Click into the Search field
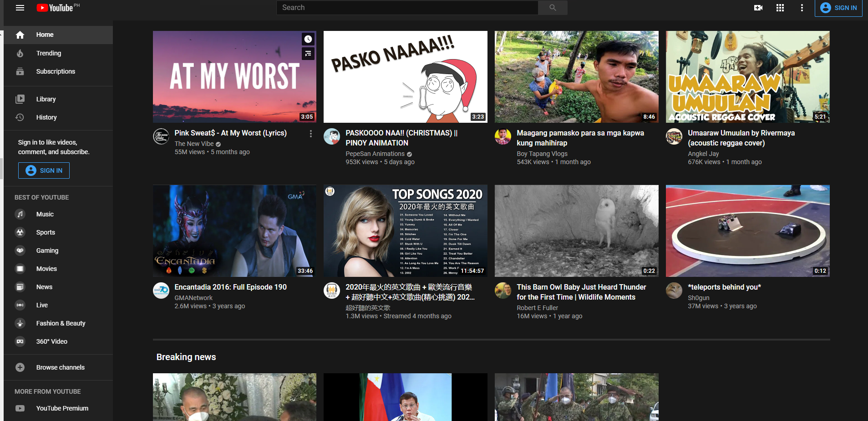The image size is (868, 421). [x=407, y=8]
